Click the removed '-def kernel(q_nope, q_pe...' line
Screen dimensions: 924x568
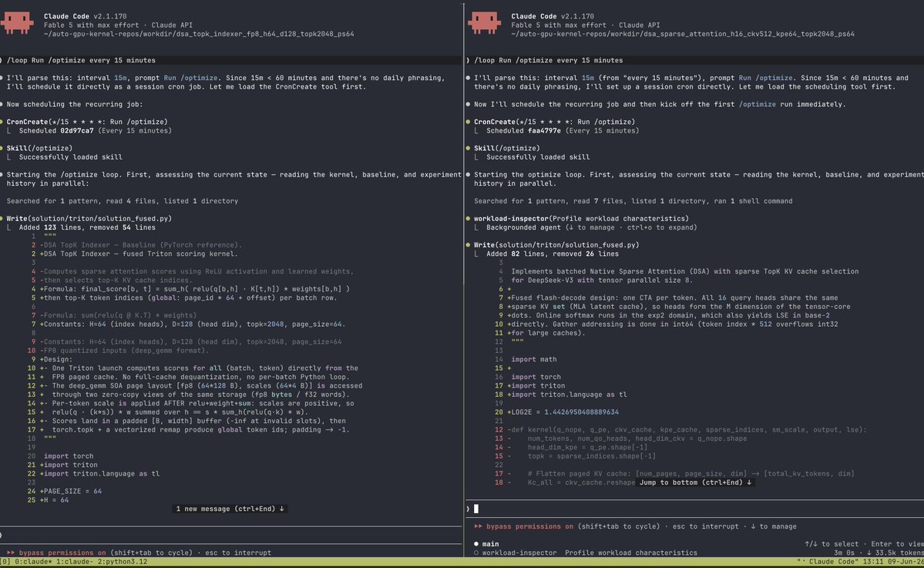687,429
